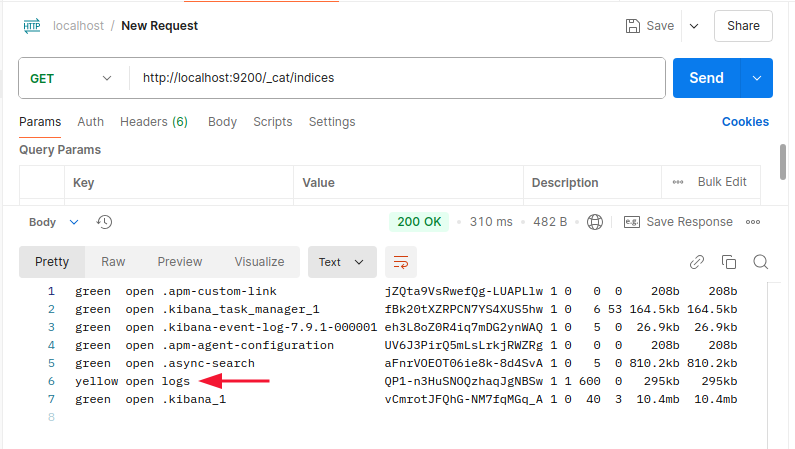Click the globe network info icon
795x449 pixels.
coord(595,222)
